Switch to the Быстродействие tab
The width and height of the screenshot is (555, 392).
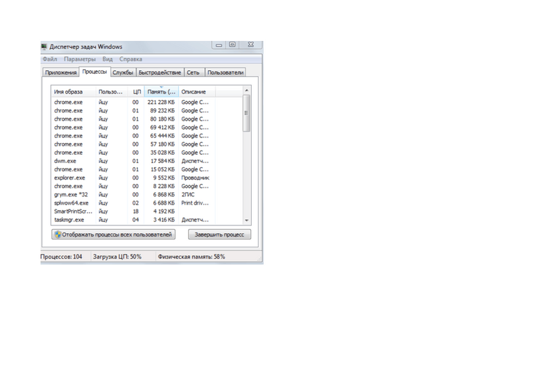click(x=160, y=73)
